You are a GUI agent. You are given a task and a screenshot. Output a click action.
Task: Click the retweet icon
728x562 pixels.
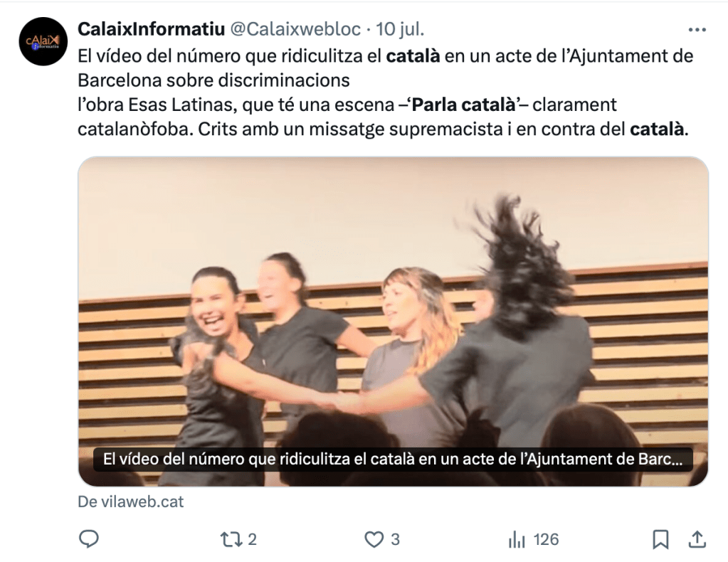pos(231,539)
